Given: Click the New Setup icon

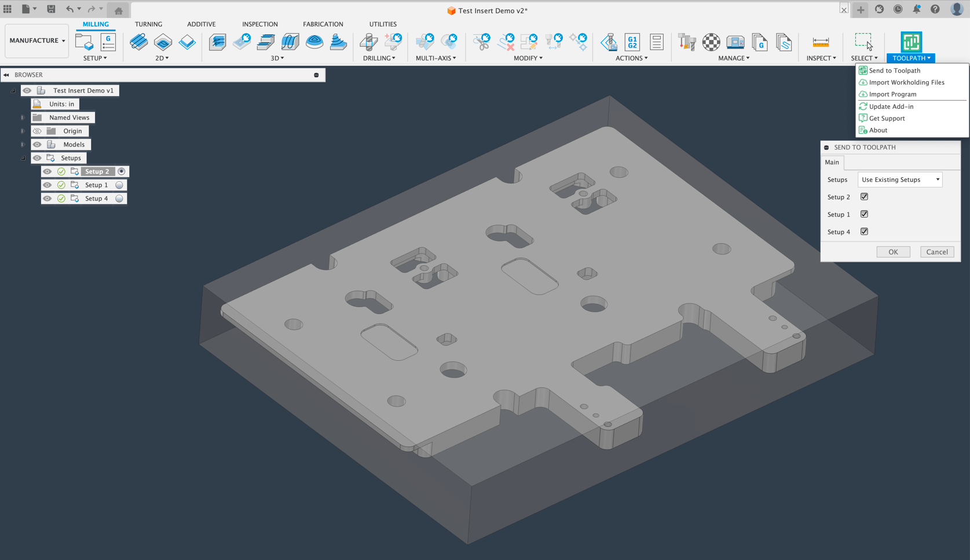Looking at the screenshot, I should [84, 42].
